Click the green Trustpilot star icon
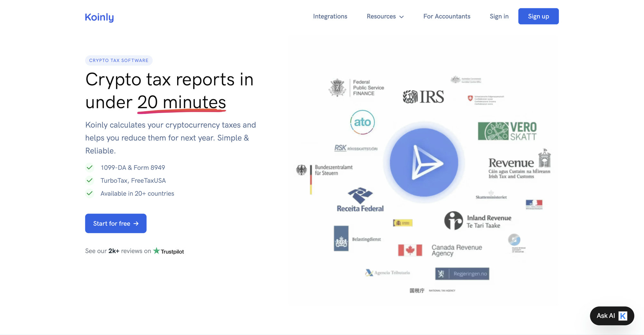The image size is (644, 335). click(x=156, y=251)
